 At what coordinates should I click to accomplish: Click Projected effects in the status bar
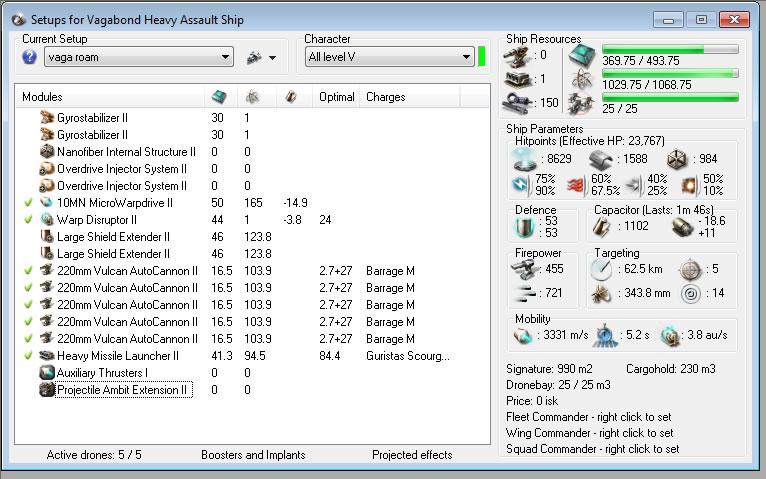pos(412,455)
